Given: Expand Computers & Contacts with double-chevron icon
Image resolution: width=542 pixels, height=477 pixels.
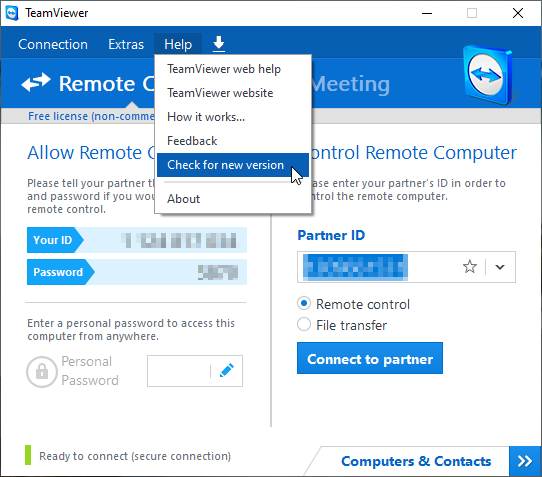Looking at the screenshot, I should [525, 461].
